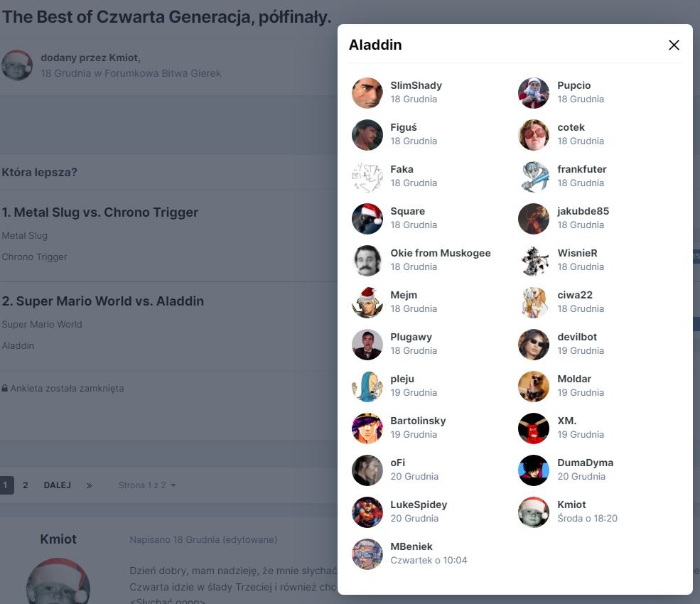Go to page 2 of the thread
Image resolution: width=700 pixels, height=604 pixels.
coord(26,485)
